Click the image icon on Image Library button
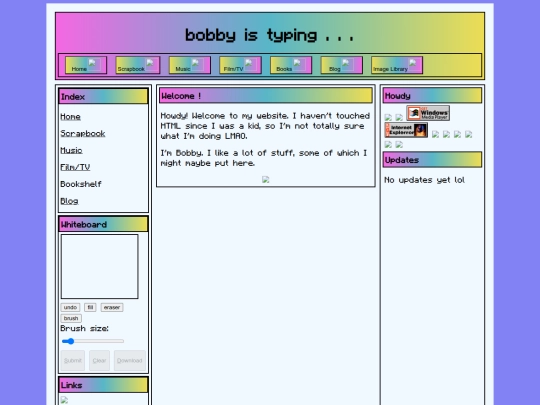This screenshot has height=405, width=540. tap(412, 63)
